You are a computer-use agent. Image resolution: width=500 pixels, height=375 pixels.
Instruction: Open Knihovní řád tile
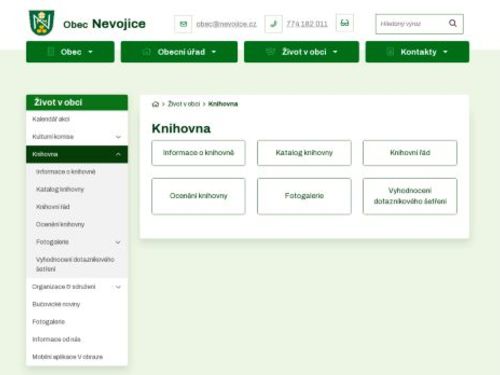coord(410,153)
